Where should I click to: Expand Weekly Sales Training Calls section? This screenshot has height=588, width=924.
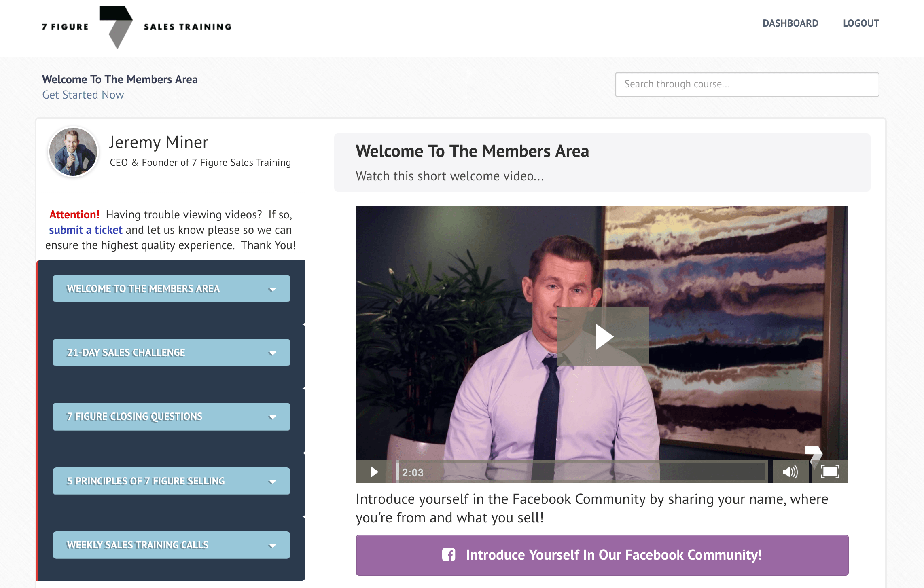[172, 545]
